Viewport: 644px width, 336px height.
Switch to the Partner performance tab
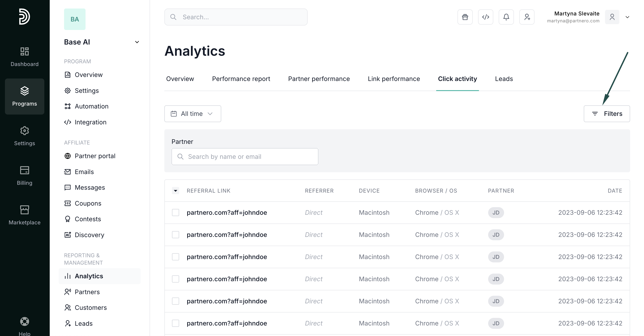pos(319,79)
